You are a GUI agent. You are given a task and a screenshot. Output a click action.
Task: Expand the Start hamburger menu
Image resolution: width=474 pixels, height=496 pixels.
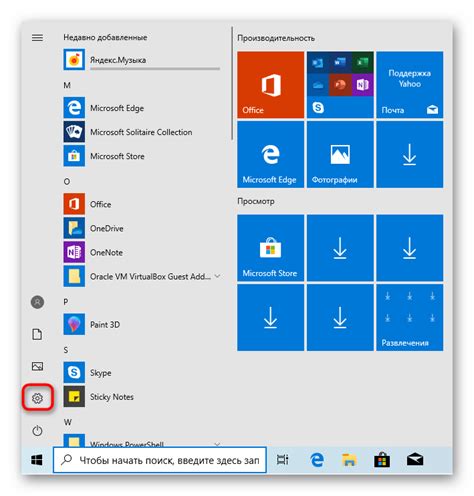(x=37, y=38)
